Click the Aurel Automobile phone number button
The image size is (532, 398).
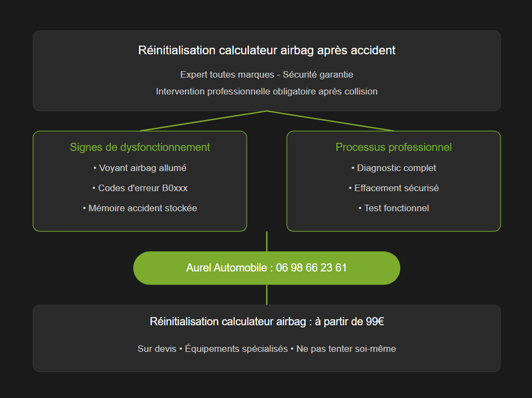point(266,268)
